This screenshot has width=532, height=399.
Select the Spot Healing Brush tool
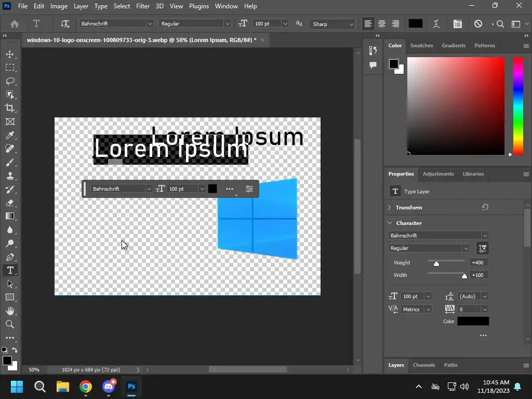(10, 149)
